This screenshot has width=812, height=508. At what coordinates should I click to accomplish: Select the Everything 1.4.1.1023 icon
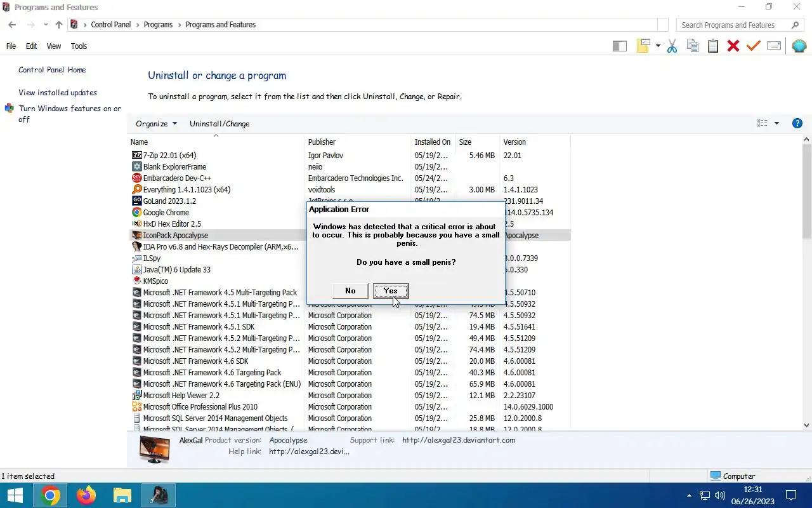[136, 189]
